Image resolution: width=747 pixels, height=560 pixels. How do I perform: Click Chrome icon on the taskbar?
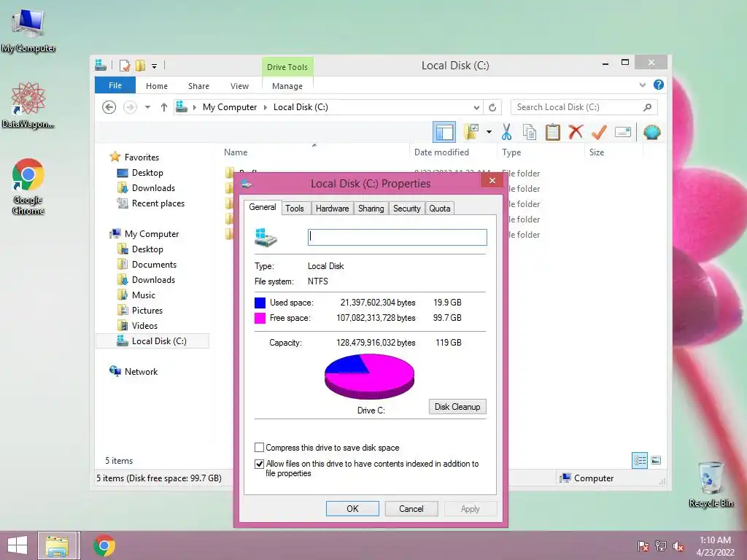pyautogui.click(x=104, y=545)
